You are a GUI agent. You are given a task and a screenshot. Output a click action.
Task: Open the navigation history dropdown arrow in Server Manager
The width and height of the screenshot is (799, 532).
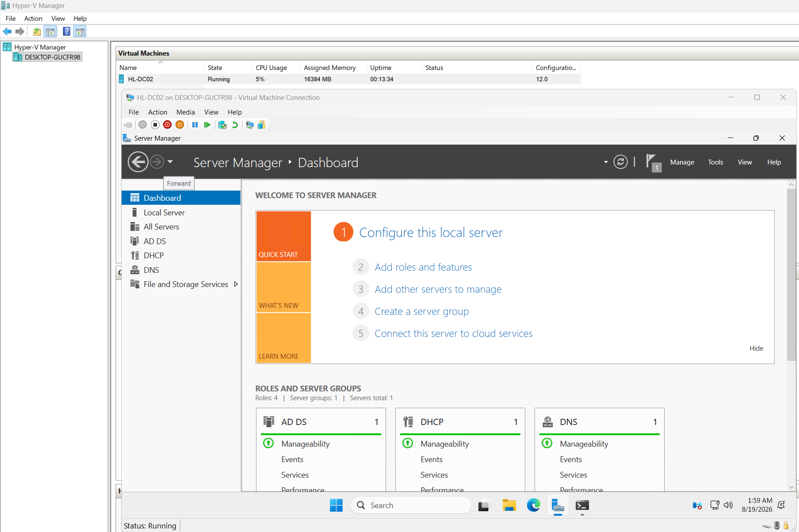click(170, 162)
